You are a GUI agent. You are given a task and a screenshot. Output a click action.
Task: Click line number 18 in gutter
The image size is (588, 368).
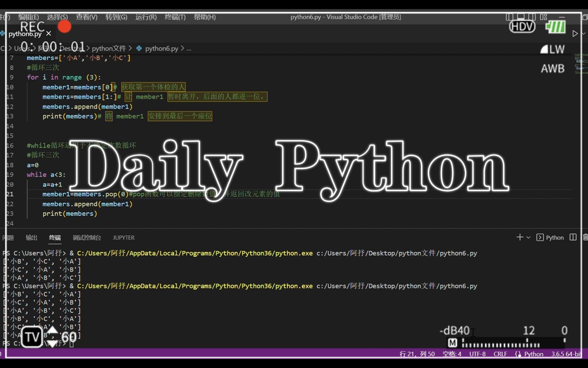tap(10, 165)
